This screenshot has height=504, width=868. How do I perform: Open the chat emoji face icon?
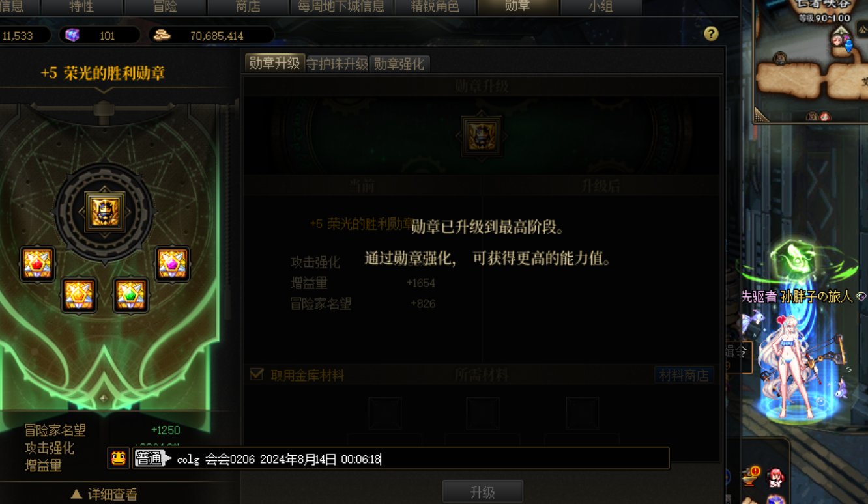click(x=118, y=458)
